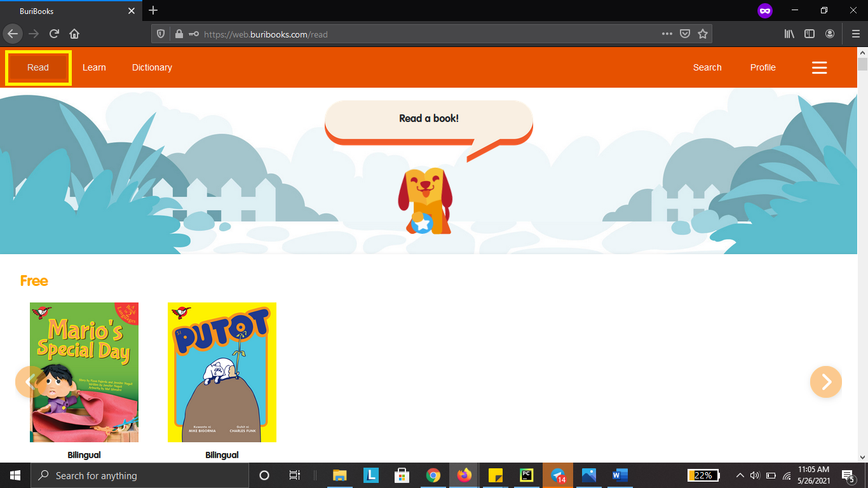
Task: Open the Search page
Action: pyautogui.click(x=707, y=67)
